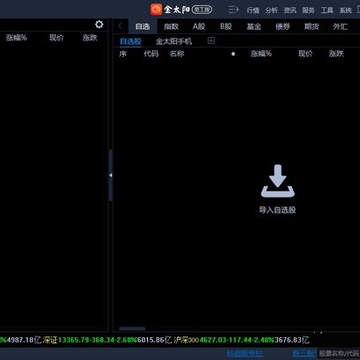This screenshot has height=360, width=360.
Task: Open the 科创板专栏 link in status bar
Action: (245, 353)
